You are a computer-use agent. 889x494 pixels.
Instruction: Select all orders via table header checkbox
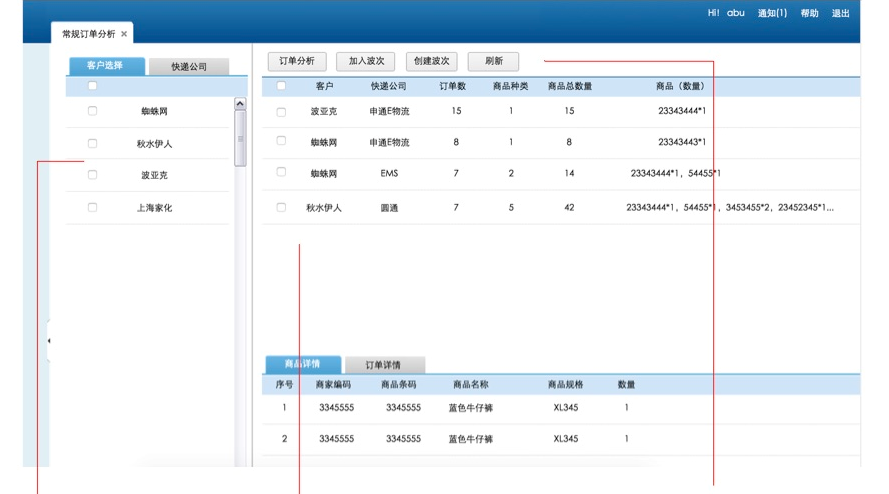[281, 86]
